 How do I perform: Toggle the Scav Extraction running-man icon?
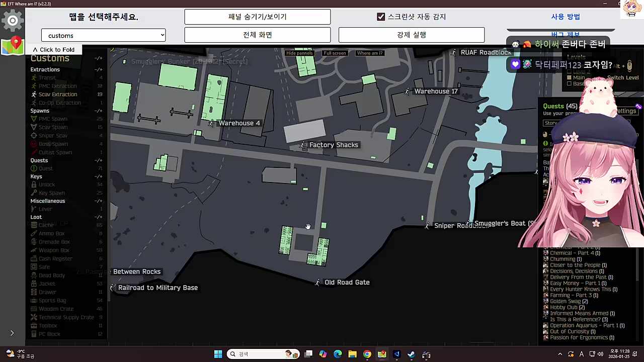pos(34,95)
